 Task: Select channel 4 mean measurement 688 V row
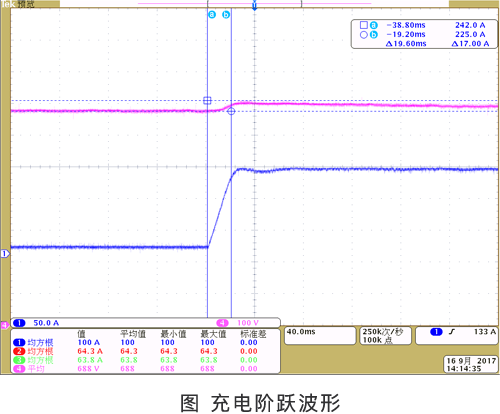click(145, 369)
